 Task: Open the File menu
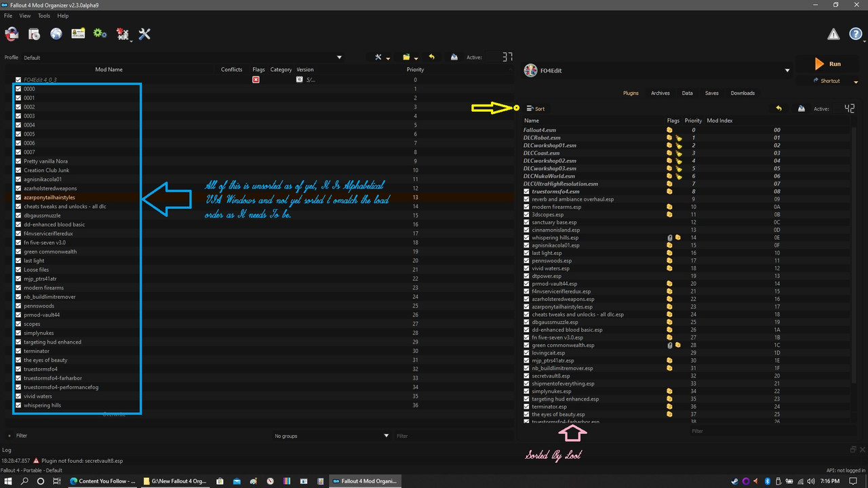pyautogui.click(x=8, y=16)
